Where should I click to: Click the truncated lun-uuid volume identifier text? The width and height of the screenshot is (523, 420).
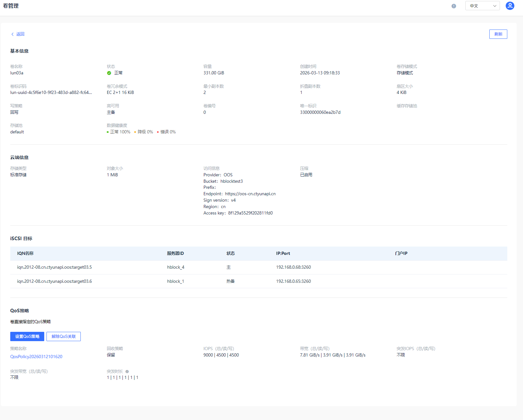click(x=51, y=93)
